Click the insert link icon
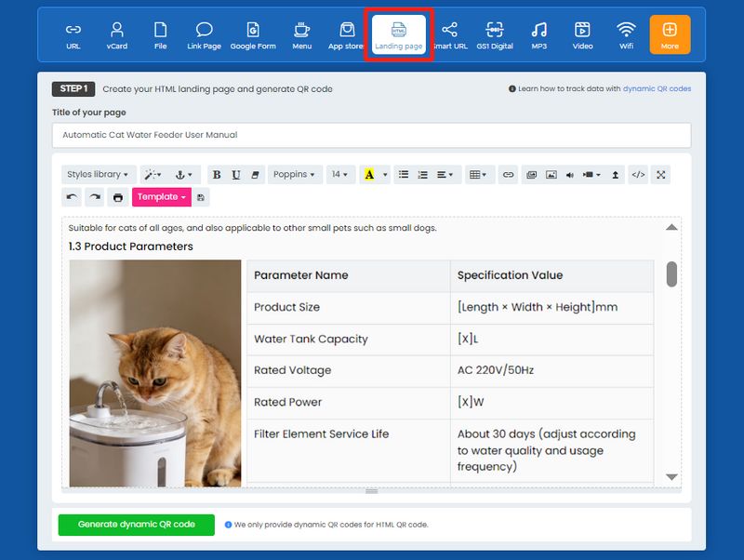Viewport: 744px width, 560px height. pos(508,174)
